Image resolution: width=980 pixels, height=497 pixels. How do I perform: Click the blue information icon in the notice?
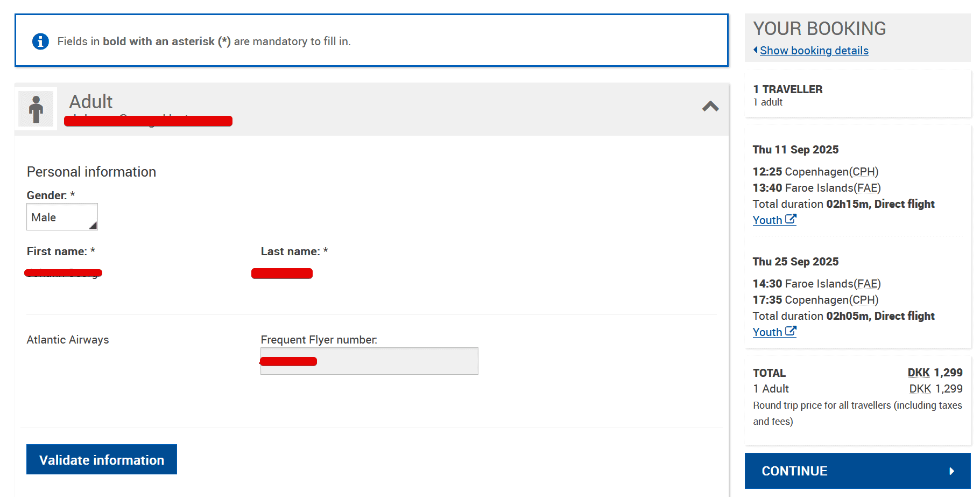[40, 41]
